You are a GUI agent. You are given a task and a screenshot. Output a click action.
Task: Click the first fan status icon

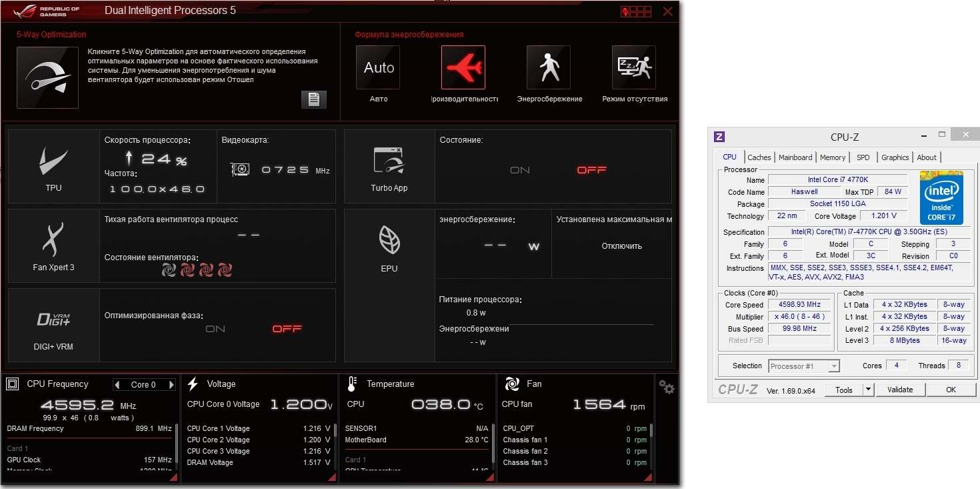(x=169, y=270)
